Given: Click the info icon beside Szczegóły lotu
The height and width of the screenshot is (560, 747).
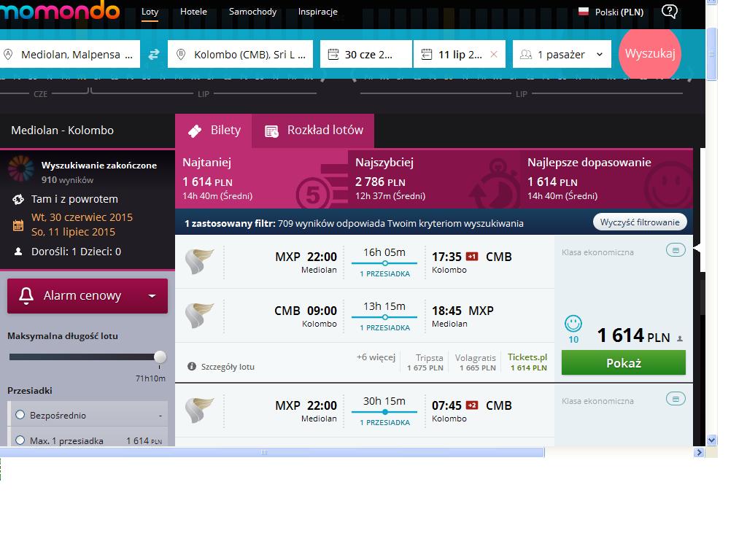Looking at the screenshot, I should tap(192, 366).
